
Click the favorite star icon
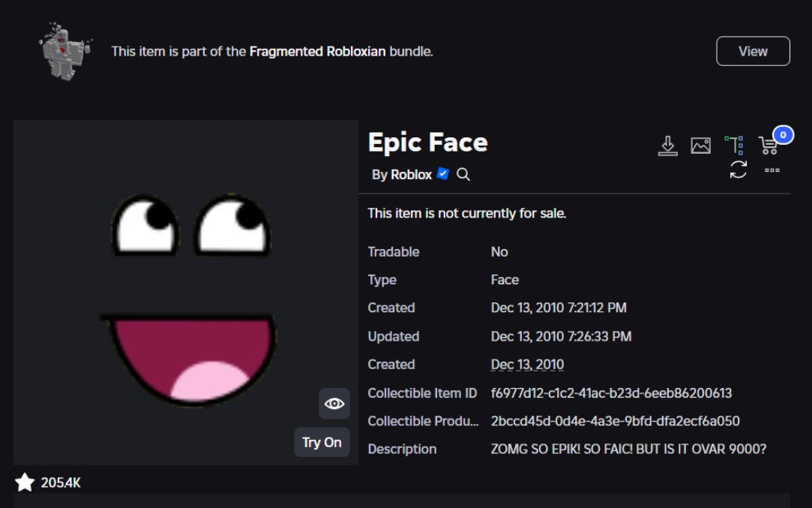click(x=24, y=482)
